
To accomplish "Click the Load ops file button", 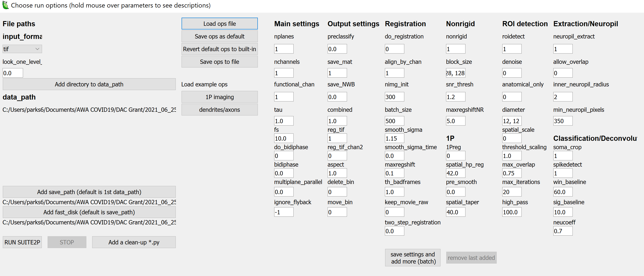I will [x=219, y=23].
